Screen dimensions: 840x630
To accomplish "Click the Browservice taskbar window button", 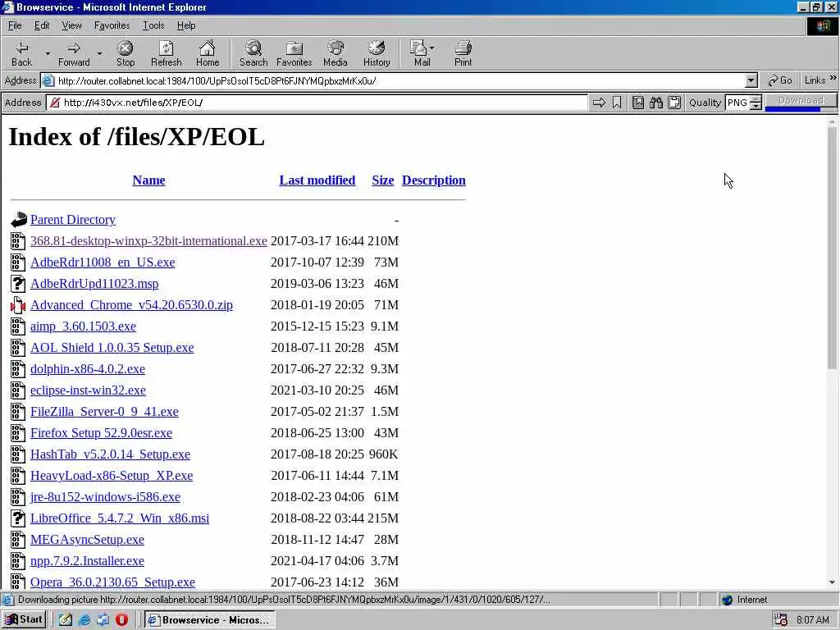I will [210, 620].
